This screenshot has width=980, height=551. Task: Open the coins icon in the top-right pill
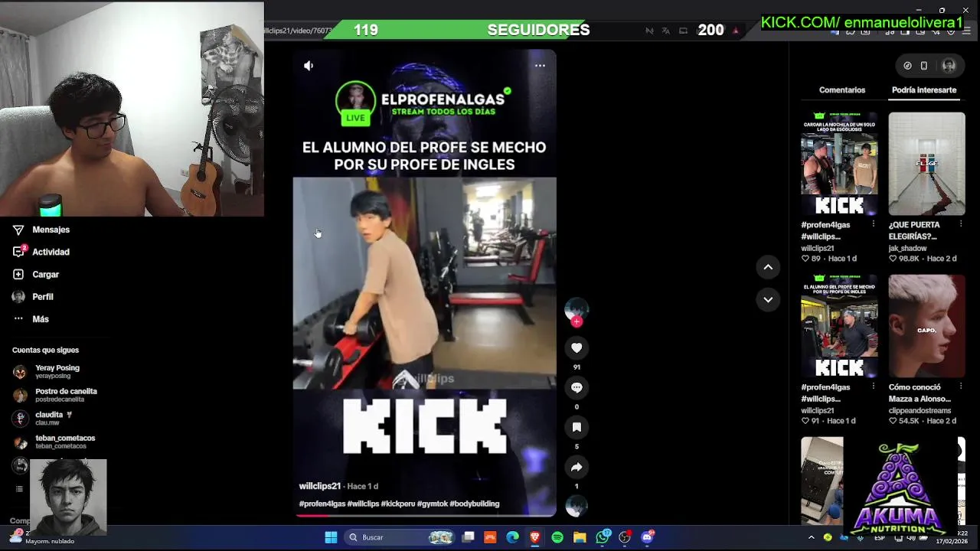point(907,66)
